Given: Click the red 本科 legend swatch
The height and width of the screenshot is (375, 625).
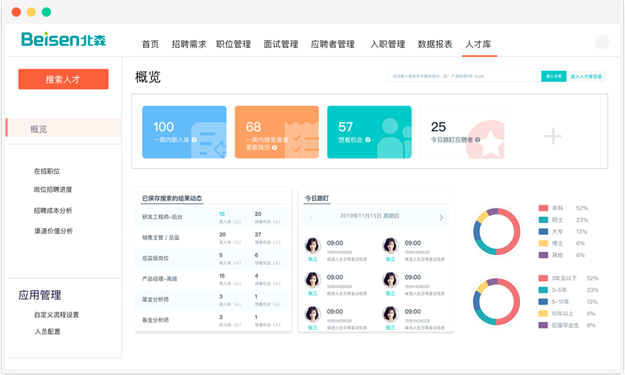Looking at the screenshot, I should [543, 208].
